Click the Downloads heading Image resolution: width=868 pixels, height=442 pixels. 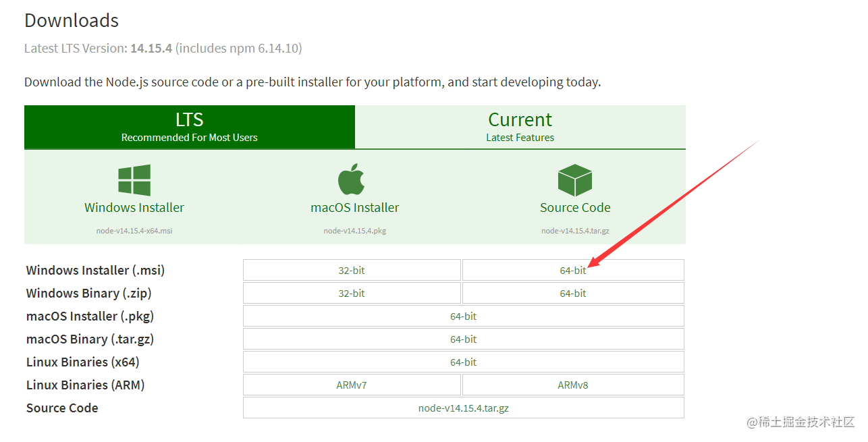[72, 20]
